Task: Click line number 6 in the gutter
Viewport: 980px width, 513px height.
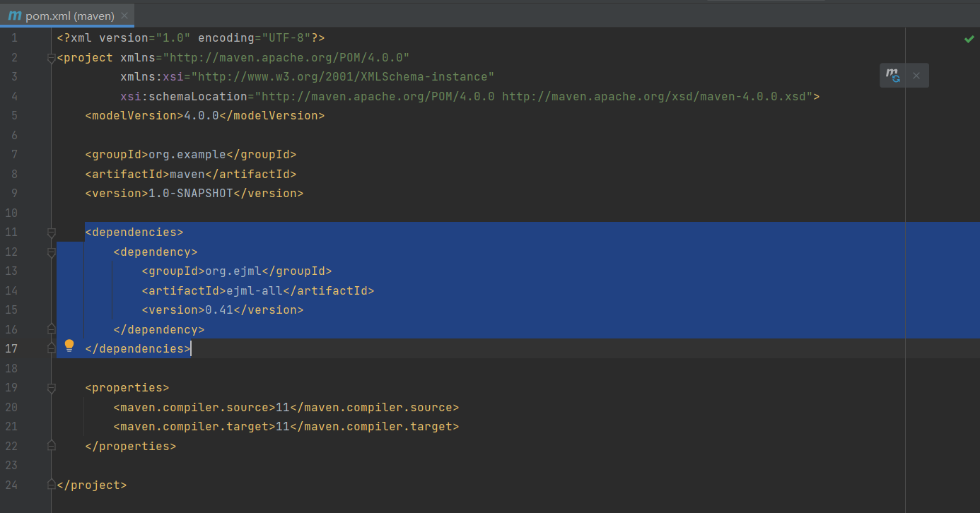Action: pyautogui.click(x=14, y=135)
